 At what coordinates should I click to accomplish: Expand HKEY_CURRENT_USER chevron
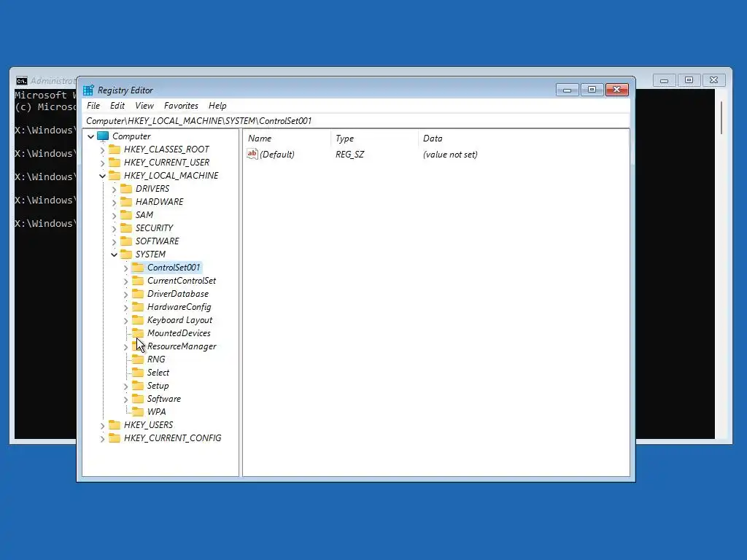pos(102,163)
